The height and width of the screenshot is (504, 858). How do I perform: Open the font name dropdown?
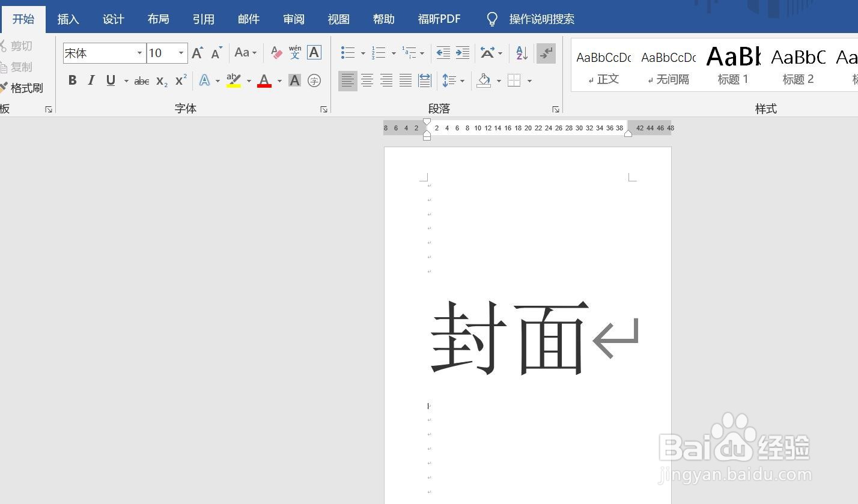pyautogui.click(x=139, y=53)
